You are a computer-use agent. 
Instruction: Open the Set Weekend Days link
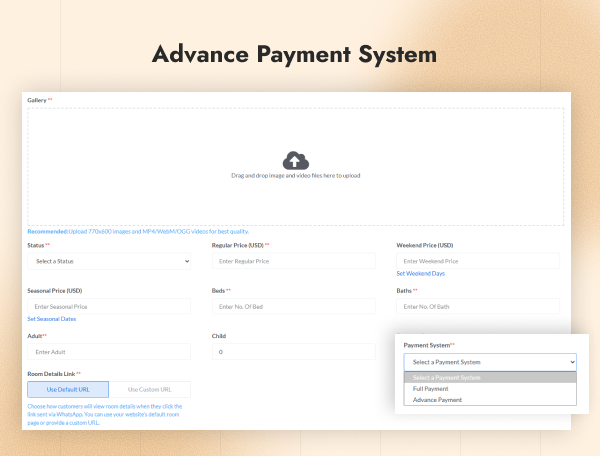point(421,274)
